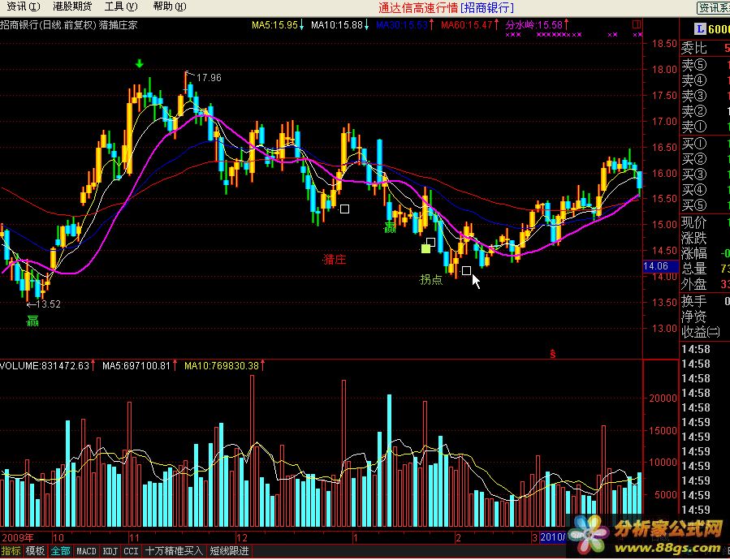This screenshot has width=730, height=560.
Task: Click the green 赢 marker in mid-chart
Action: [x=390, y=227]
